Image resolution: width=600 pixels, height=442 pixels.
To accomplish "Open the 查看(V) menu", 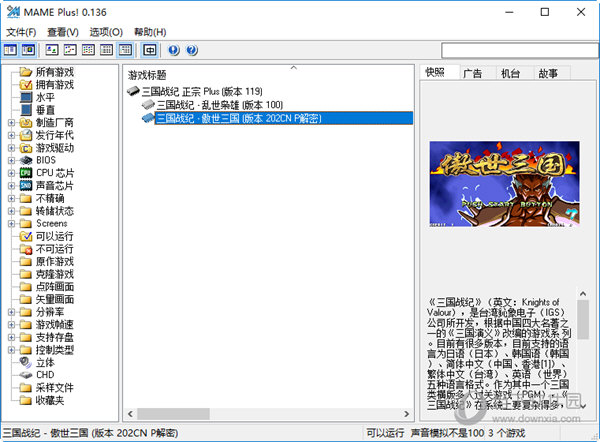I will click(63, 32).
